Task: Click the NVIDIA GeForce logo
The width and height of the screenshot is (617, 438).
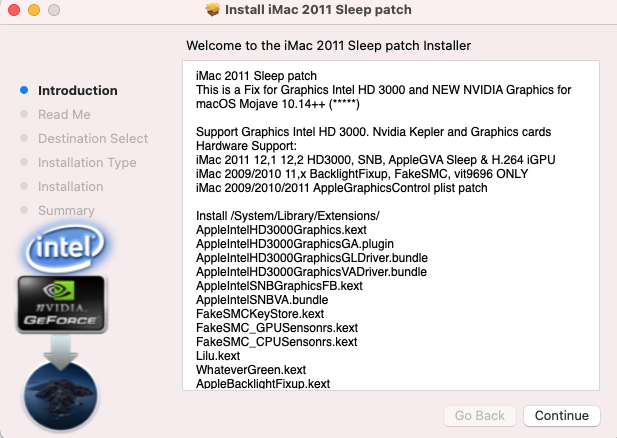Action: click(x=63, y=304)
